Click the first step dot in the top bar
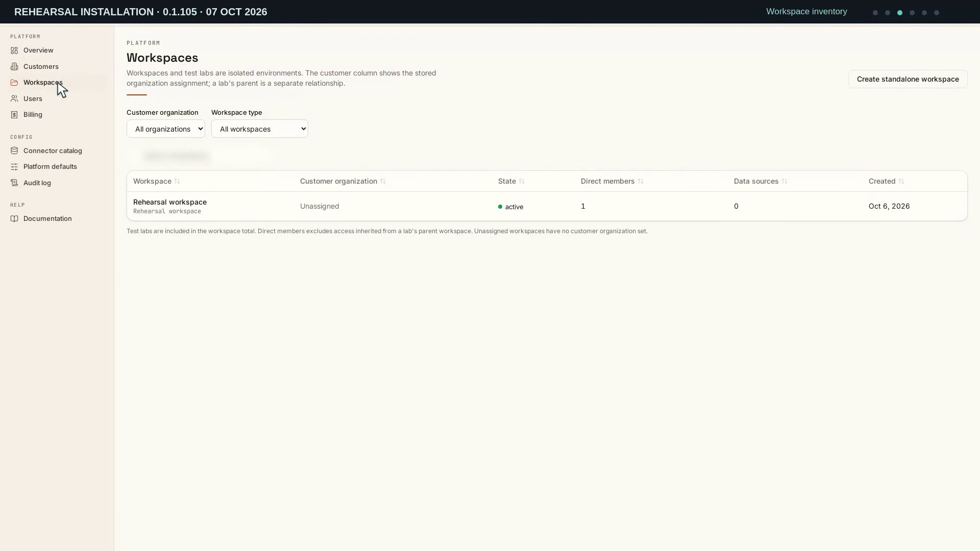 tap(875, 13)
